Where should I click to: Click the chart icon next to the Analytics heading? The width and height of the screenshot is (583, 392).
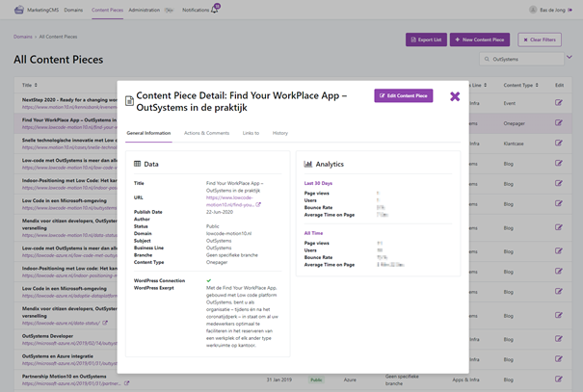pyautogui.click(x=307, y=164)
